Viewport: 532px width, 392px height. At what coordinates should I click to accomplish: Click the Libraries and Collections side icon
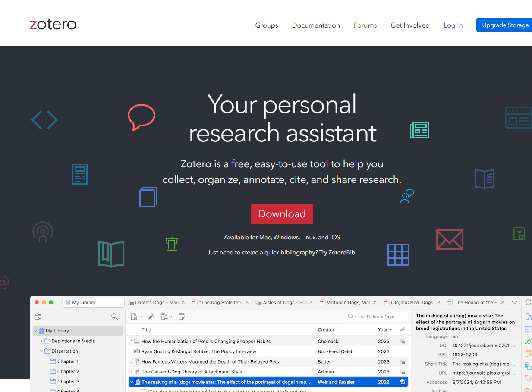point(528,366)
